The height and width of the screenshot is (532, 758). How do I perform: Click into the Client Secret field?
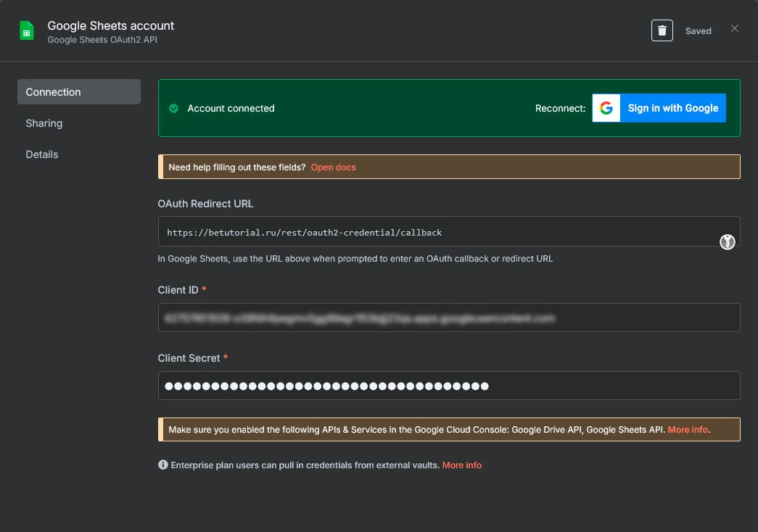(x=448, y=386)
